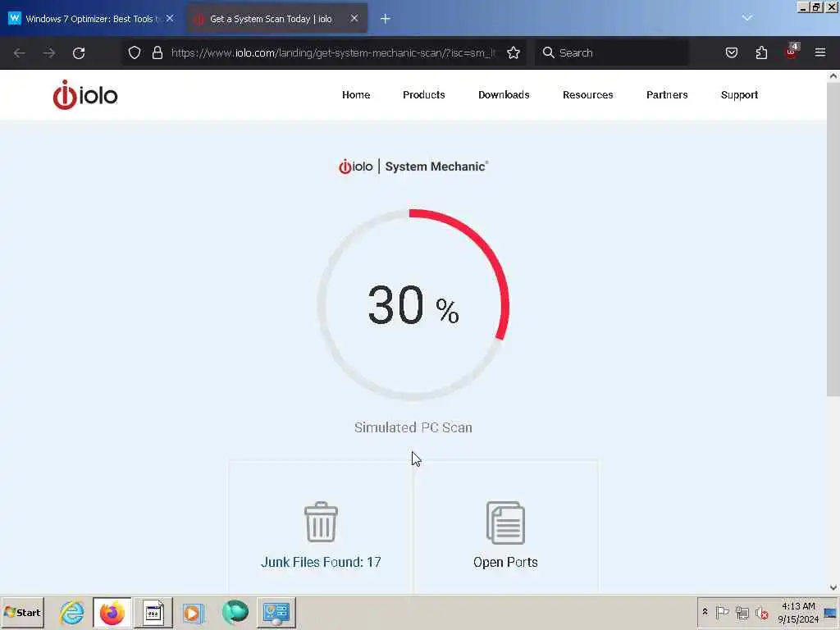
Task: Click the Start button
Action: 22,612
